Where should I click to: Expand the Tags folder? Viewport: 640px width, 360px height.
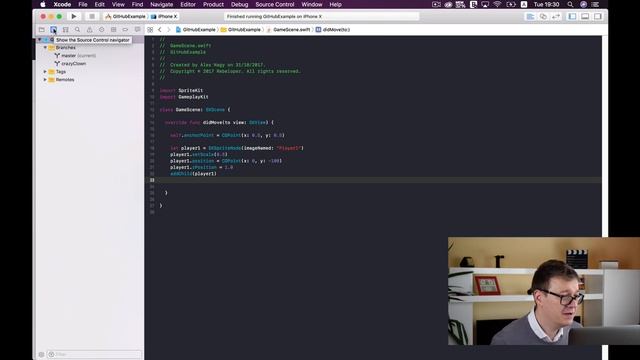pyautogui.click(x=45, y=71)
